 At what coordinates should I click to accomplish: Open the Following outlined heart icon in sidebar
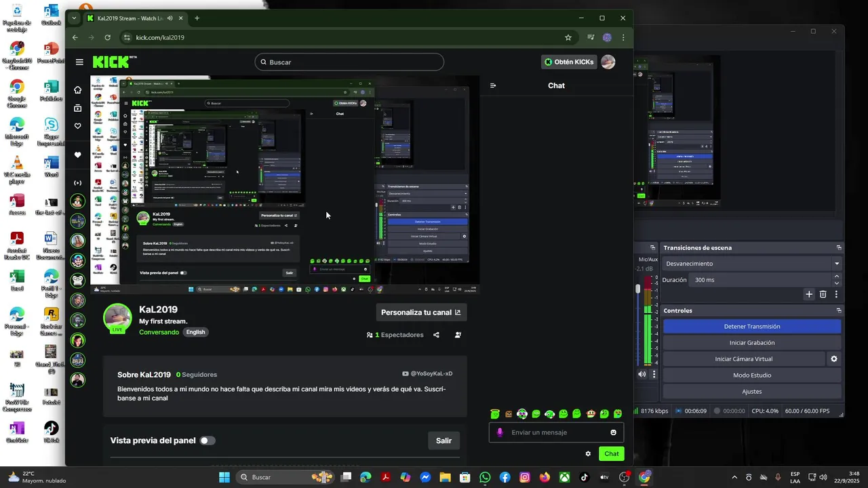pyautogui.click(x=78, y=126)
